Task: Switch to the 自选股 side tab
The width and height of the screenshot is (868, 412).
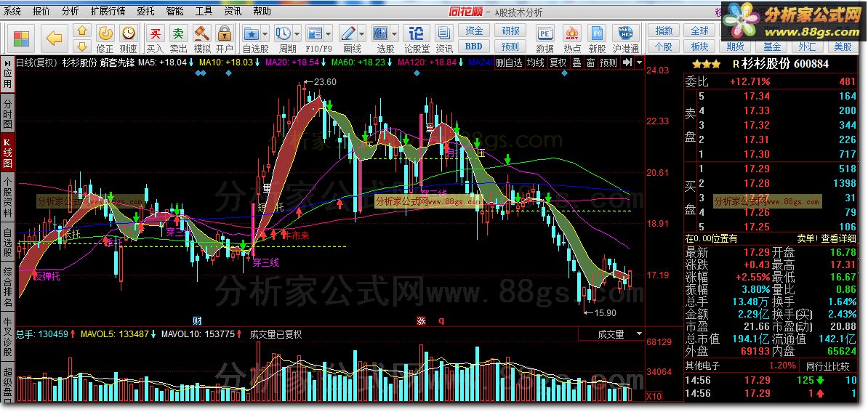Action: 8,242
